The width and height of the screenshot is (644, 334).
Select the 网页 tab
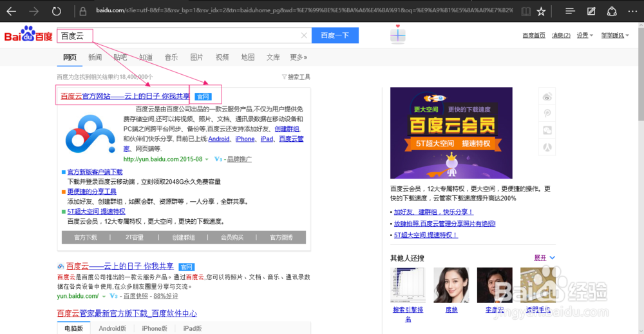[x=70, y=57]
